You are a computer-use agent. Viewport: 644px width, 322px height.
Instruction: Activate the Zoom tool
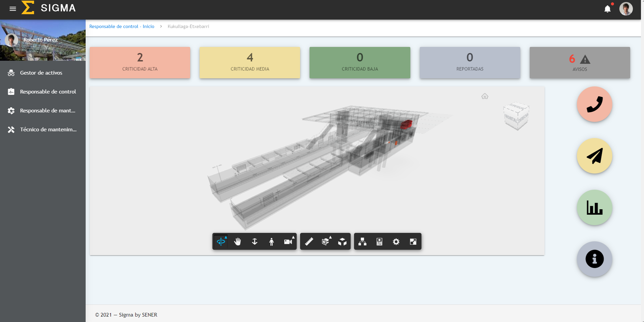(255, 241)
